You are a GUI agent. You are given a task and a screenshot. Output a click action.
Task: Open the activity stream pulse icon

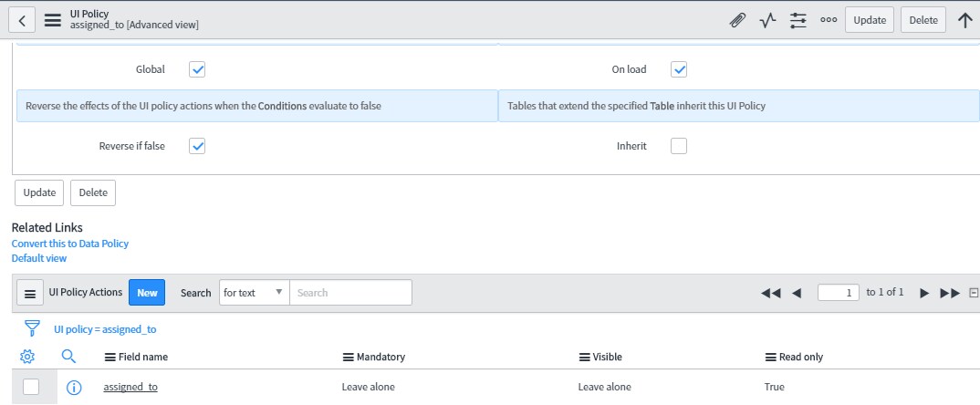(767, 20)
